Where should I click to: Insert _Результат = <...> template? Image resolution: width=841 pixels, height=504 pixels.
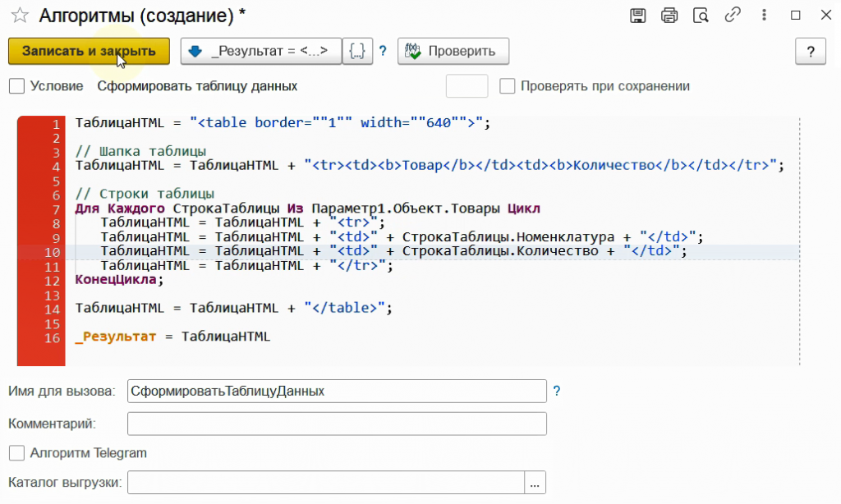(260, 51)
